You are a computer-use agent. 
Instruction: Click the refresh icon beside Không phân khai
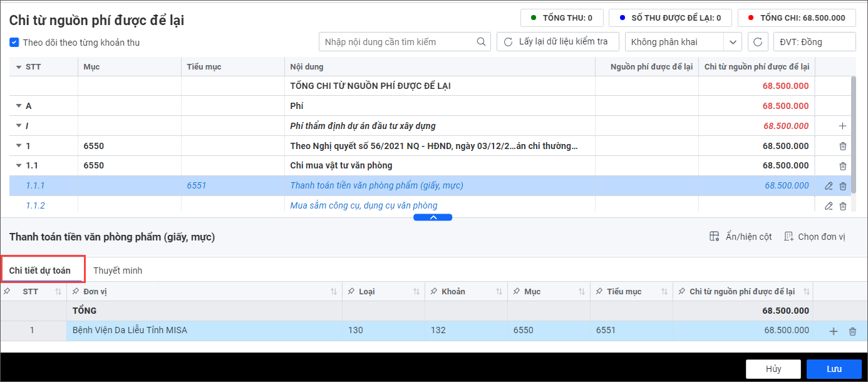click(x=758, y=42)
